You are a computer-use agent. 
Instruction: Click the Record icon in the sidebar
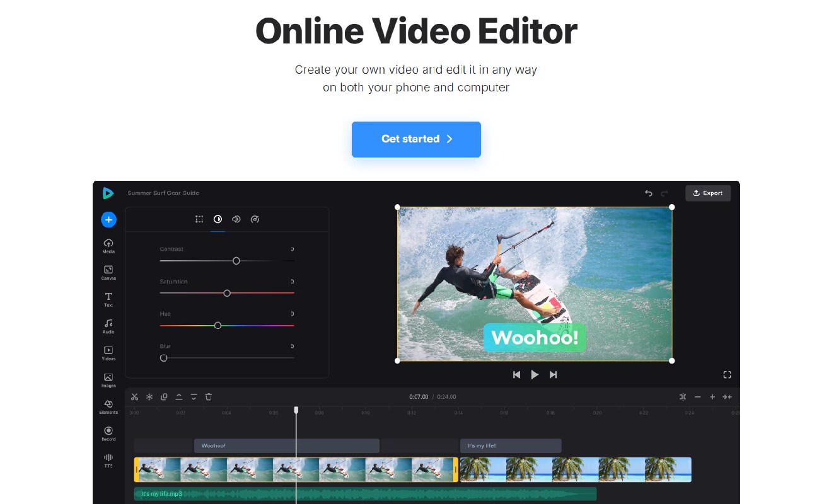[x=108, y=433]
